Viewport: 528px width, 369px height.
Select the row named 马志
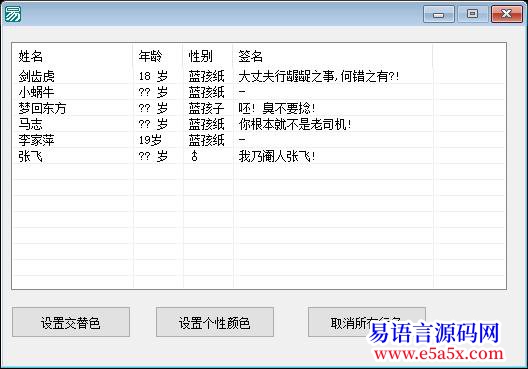point(259,124)
